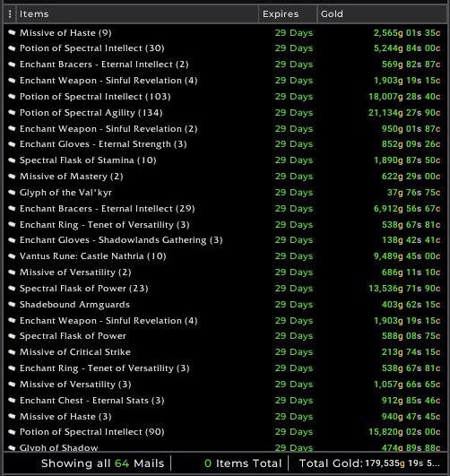Click mail icon for Missive of Haste (3)
450x476 pixels.
pos(12,417)
